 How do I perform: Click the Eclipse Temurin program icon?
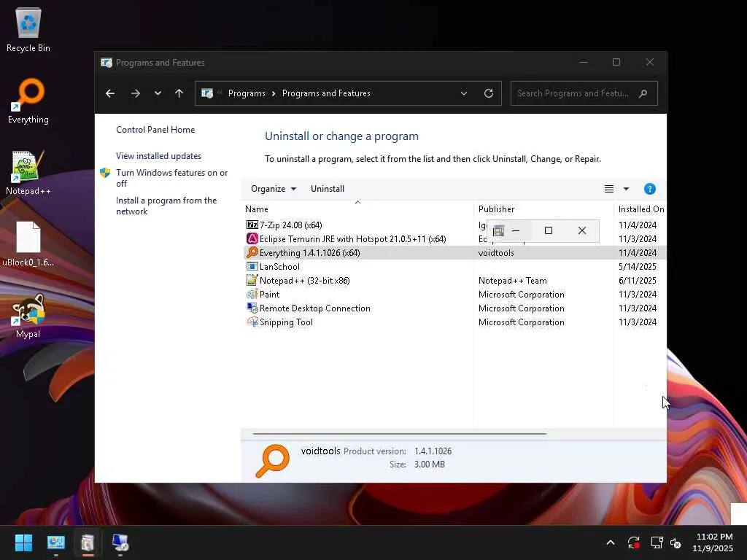(252, 238)
